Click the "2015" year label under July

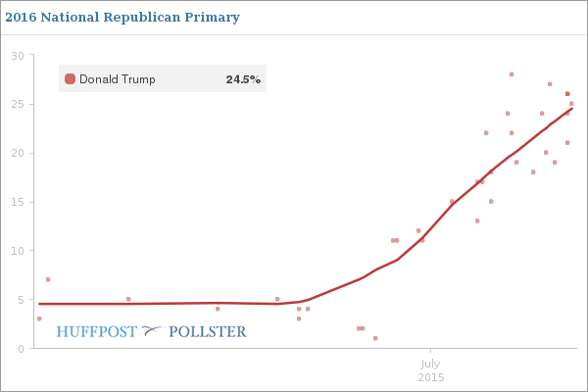[430, 377]
